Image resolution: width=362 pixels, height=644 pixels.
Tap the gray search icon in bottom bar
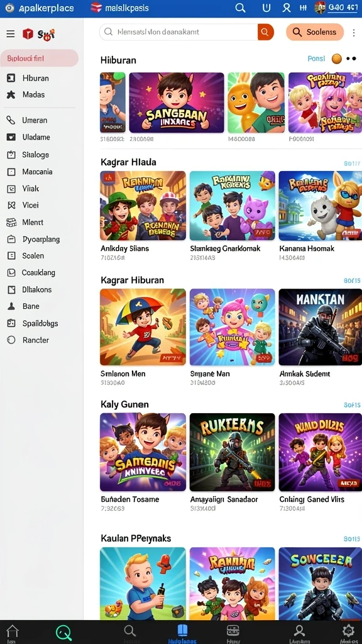click(x=129, y=631)
